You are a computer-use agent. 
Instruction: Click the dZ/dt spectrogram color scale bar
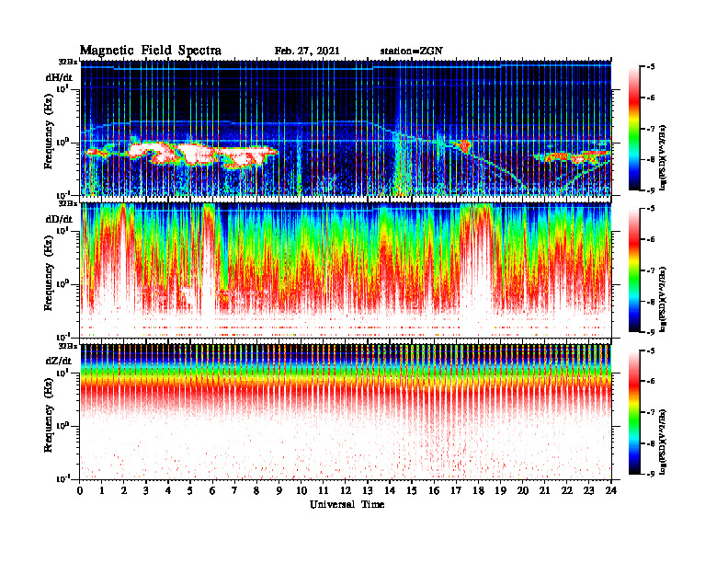634,412
